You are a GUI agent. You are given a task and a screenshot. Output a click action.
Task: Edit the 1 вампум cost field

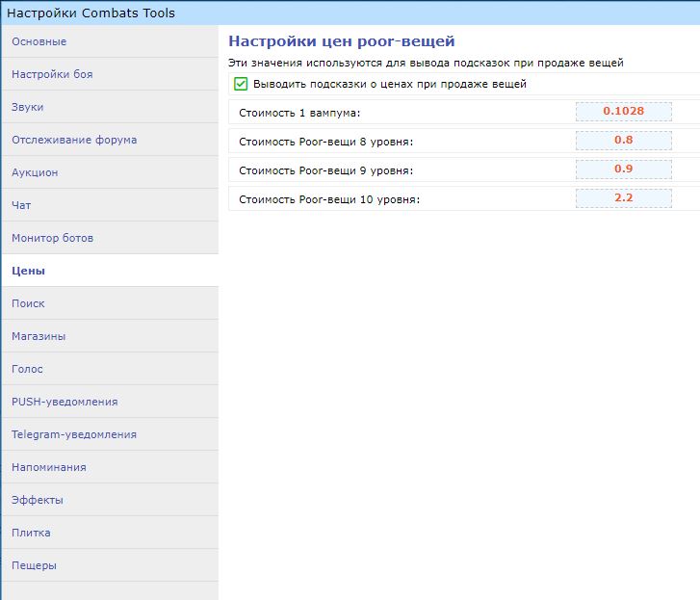624,112
